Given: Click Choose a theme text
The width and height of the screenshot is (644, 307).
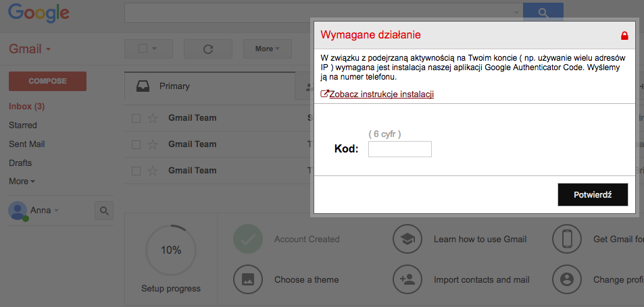Looking at the screenshot, I should 306,280.
